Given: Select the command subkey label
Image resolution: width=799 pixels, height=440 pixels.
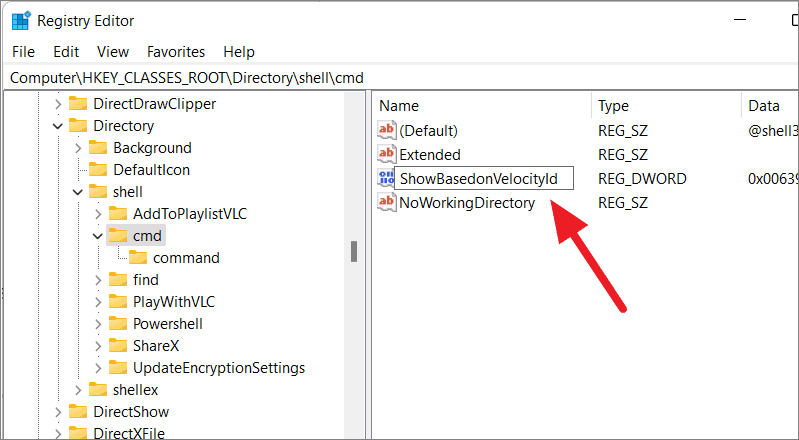Looking at the screenshot, I should pyautogui.click(x=186, y=258).
